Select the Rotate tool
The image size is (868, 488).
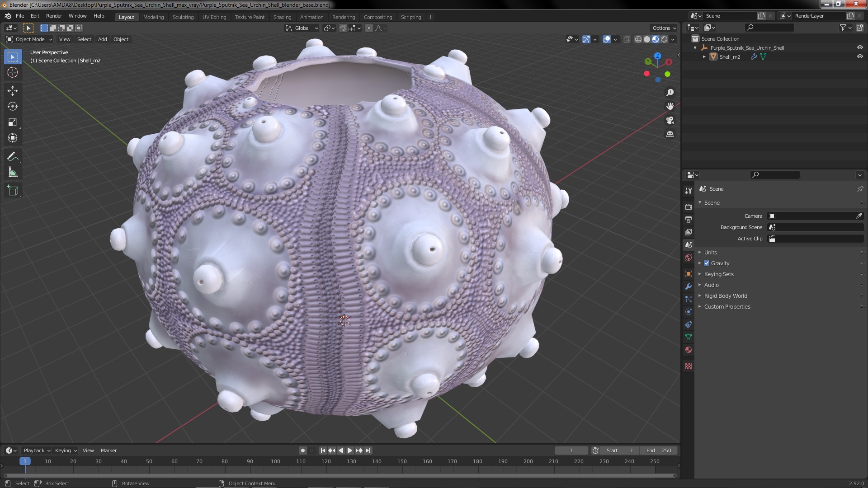13,107
